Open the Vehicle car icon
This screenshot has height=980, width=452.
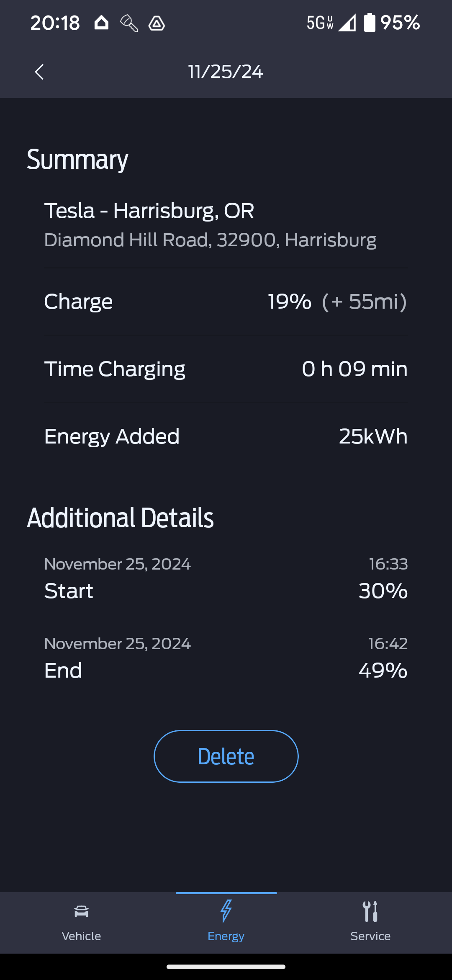click(81, 911)
